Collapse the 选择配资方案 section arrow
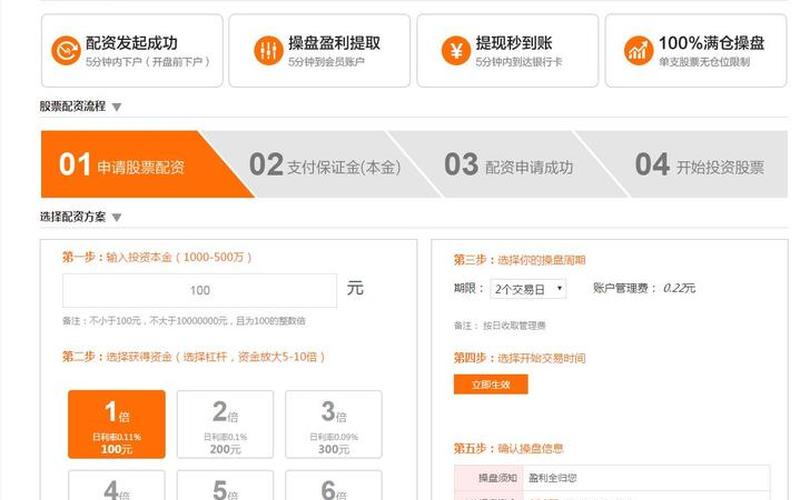This screenshot has width=800, height=500. (x=117, y=218)
